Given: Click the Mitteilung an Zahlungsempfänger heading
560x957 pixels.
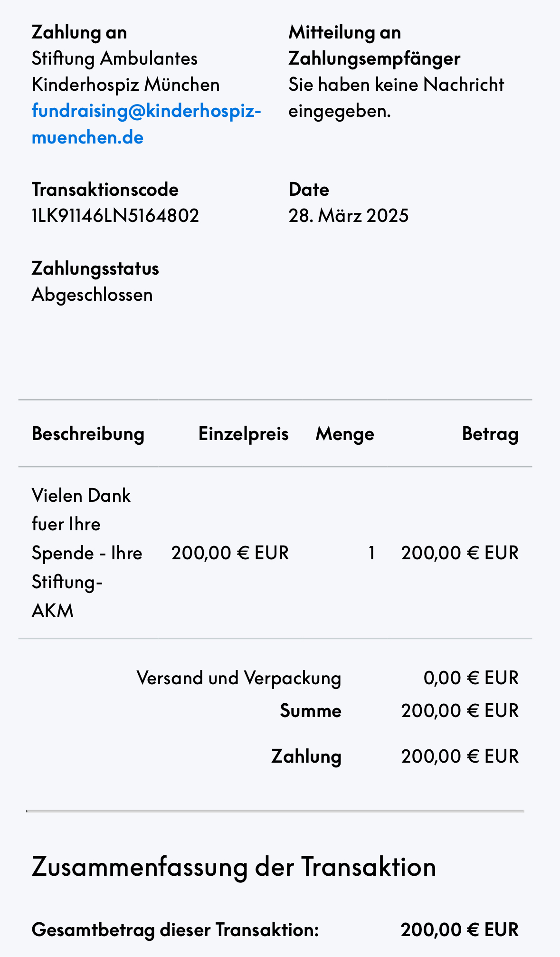Looking at the screenshot, I should pyautogui.click(x=374, y=46).
